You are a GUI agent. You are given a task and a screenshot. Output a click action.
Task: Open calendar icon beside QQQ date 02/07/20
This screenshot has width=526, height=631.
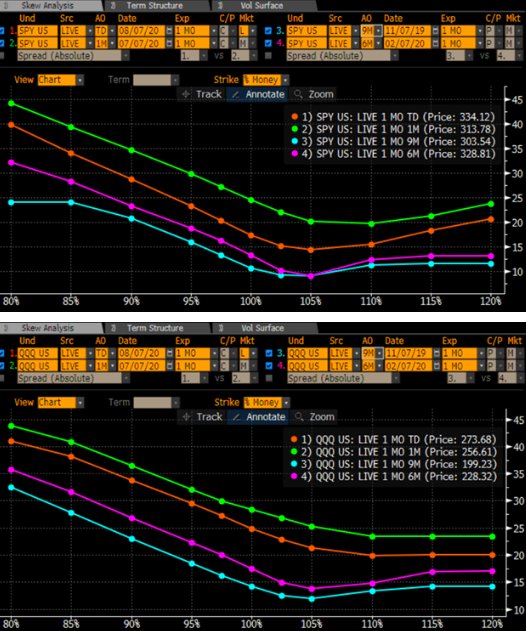tap(437, 366)
